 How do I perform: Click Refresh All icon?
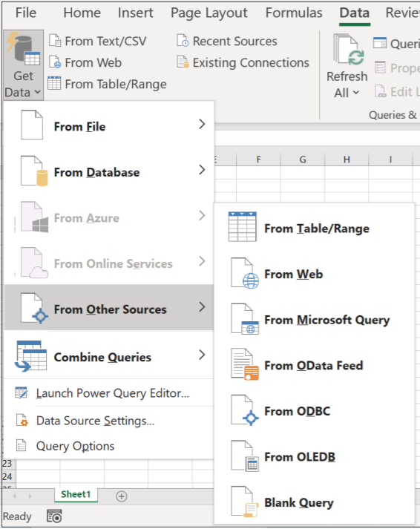coord(350,50)
